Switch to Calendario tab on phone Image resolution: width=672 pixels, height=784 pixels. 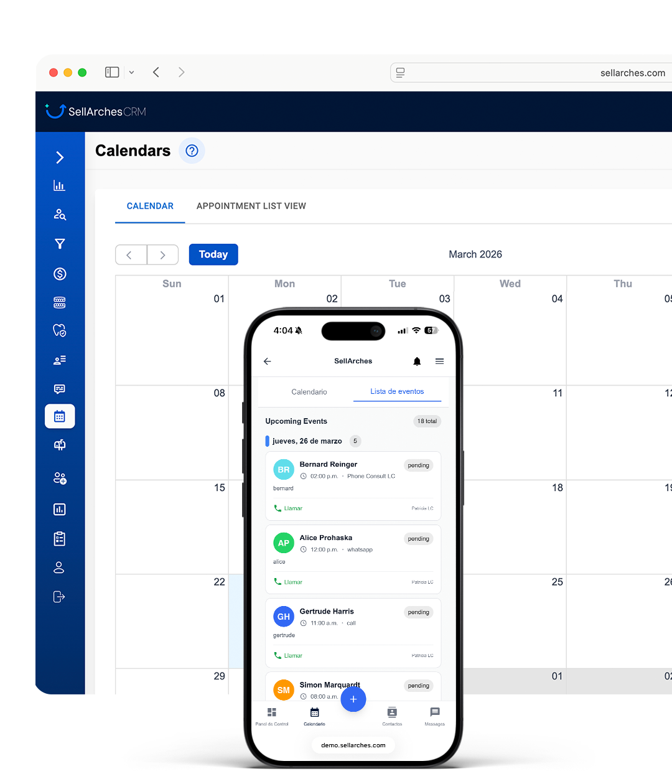pos(309,392)
